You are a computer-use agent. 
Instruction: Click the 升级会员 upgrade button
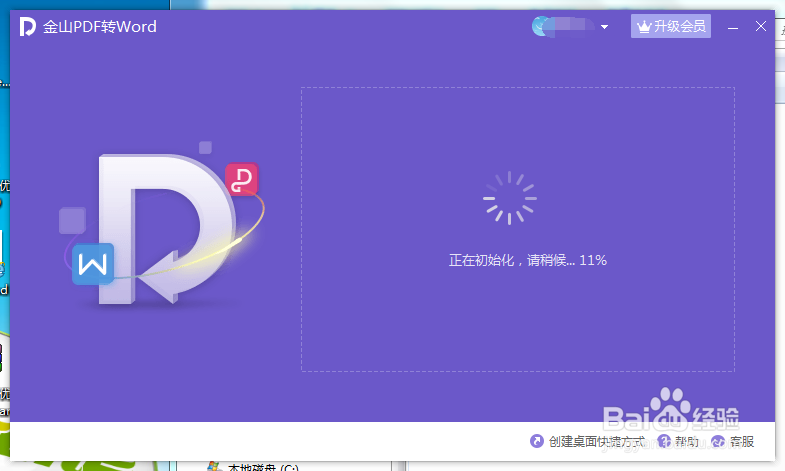(670, 26)
